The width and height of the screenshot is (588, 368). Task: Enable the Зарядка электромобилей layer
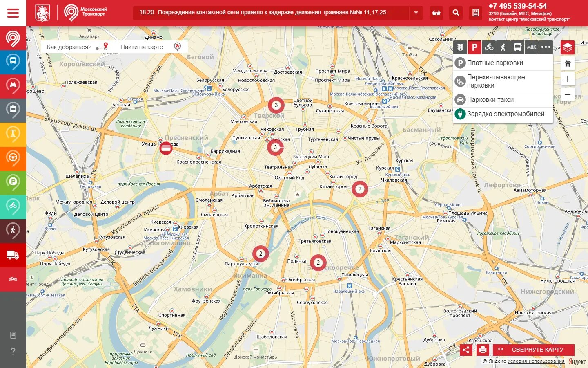[503, 114]
